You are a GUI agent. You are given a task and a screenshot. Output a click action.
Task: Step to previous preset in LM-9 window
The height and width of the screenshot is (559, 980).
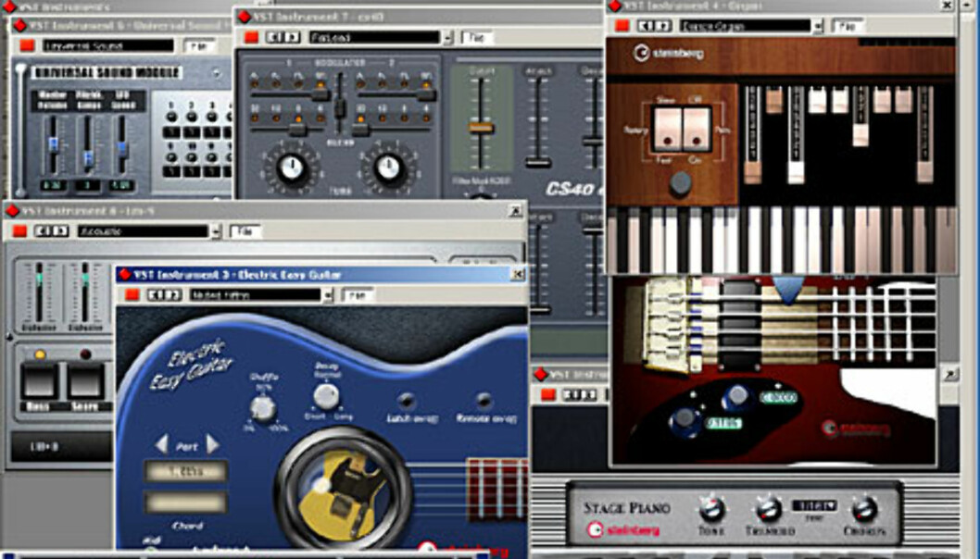point(43,231)
